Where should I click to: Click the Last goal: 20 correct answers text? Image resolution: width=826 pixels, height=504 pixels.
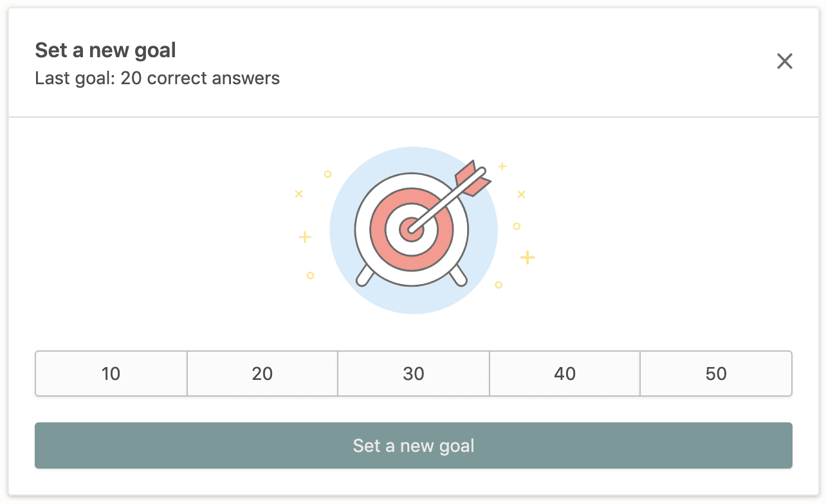[x=157, y=78]
